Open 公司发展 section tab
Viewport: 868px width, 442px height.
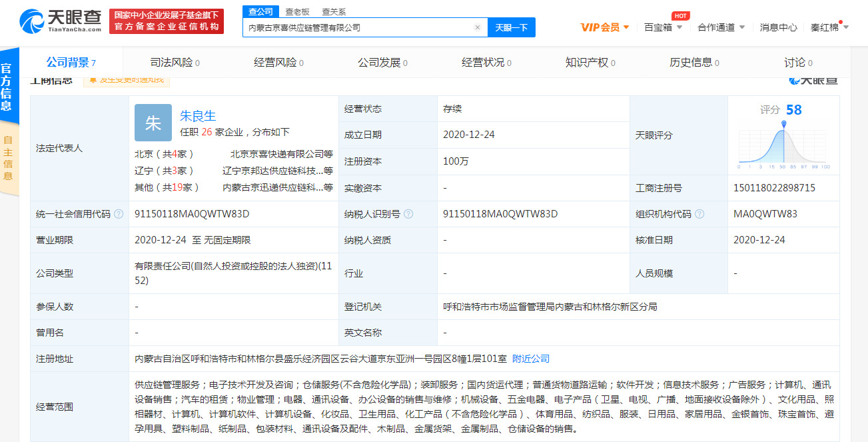[x=382, y=62]
